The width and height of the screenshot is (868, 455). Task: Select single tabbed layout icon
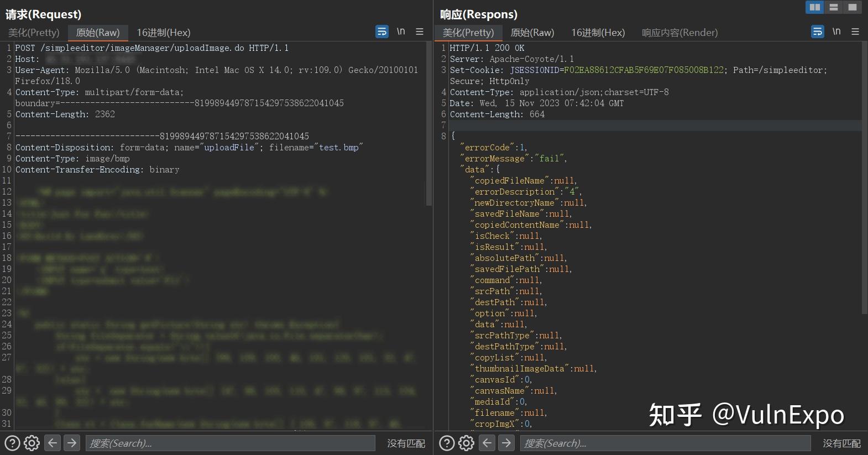[853, 7]
